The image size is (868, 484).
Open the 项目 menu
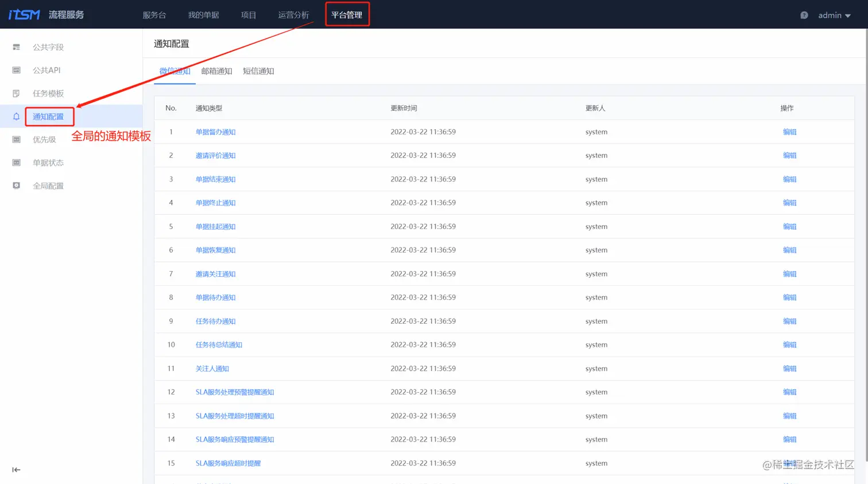(249, 15)
